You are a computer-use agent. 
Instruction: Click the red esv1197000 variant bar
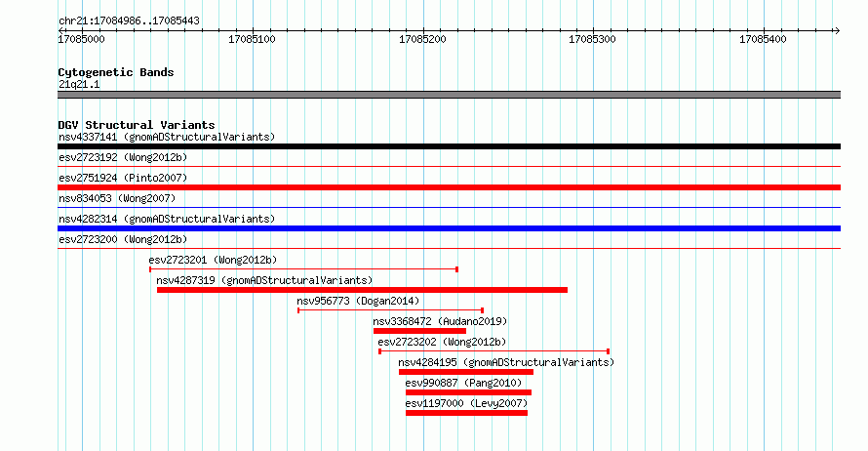[x=466, y=413]
